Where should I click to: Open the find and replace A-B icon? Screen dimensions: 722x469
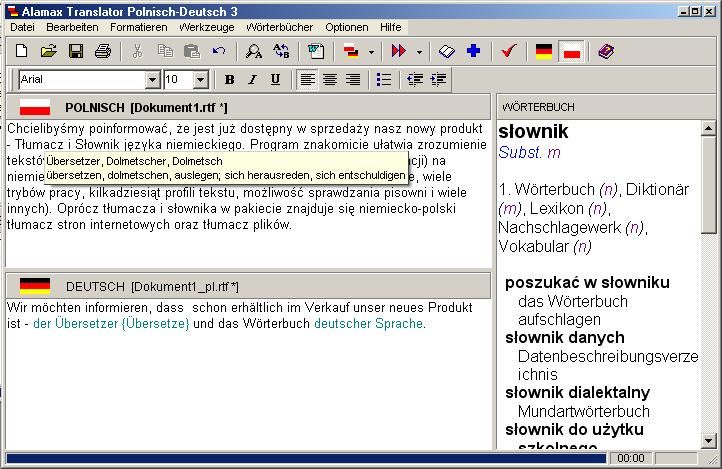[x=281, y=51]
